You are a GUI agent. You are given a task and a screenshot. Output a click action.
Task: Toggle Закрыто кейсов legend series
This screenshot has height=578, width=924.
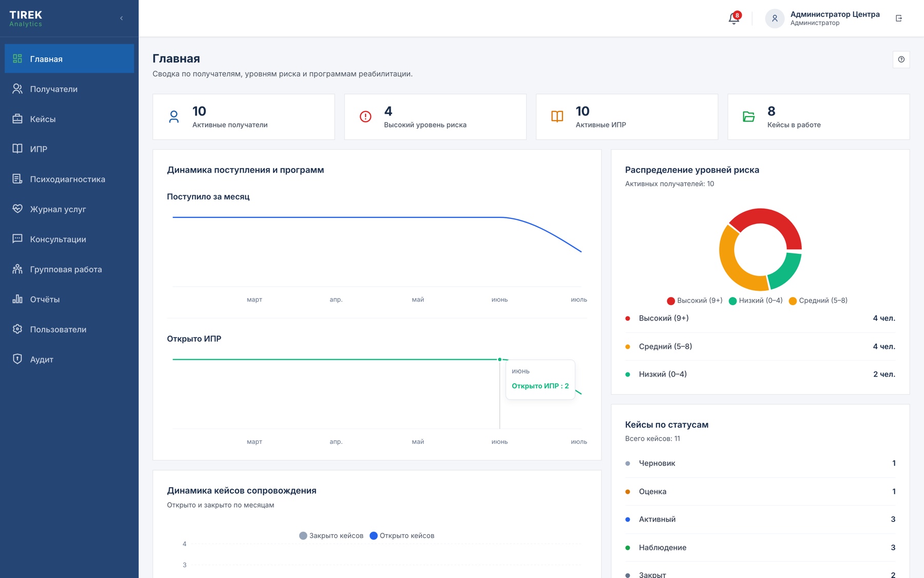(331, 535)
